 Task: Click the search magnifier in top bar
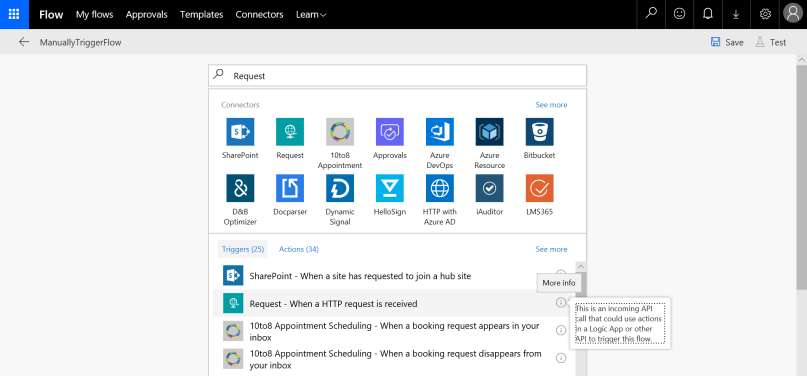click(651, 14)
